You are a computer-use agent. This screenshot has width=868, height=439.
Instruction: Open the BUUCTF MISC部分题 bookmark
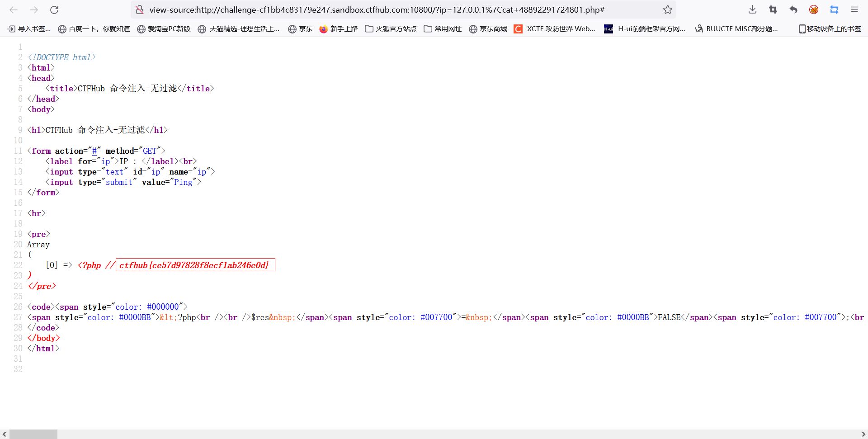click(736, 29)
